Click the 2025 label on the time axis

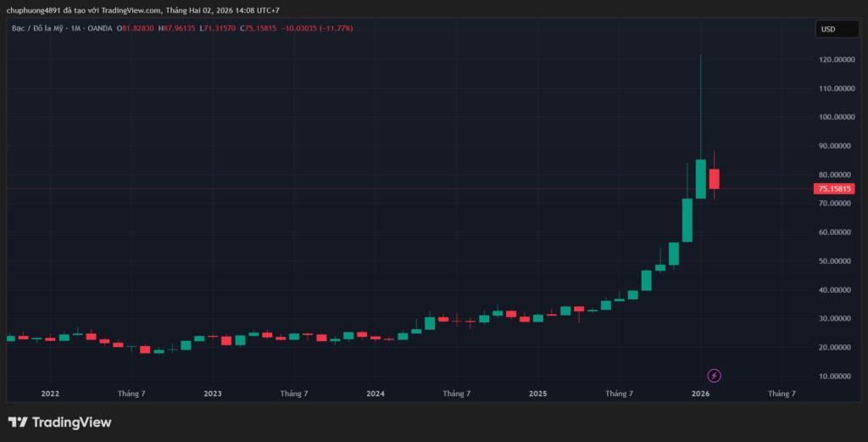pos(538,394)
